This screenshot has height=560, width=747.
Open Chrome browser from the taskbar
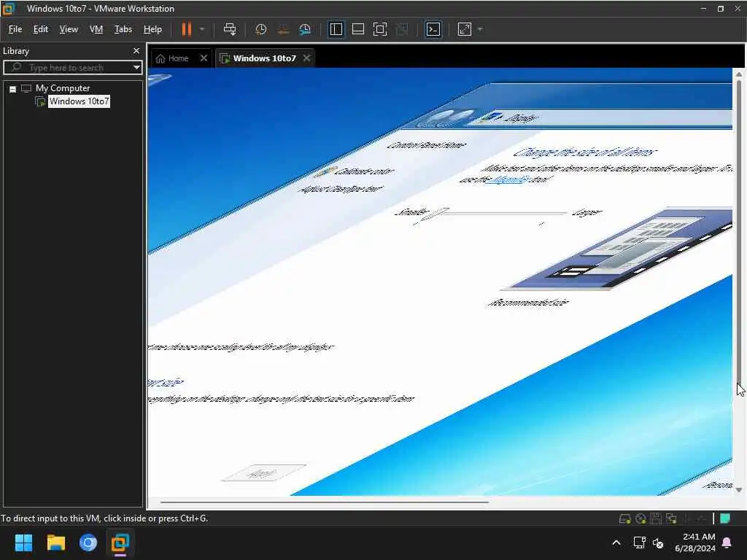(88, 542)
